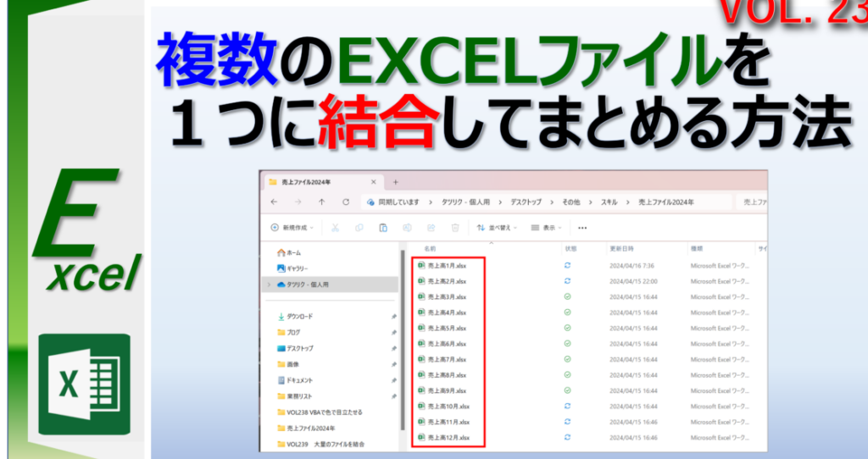868x459 pixels.
Task: Click the 種類 column header
Action: click(697, 249)
